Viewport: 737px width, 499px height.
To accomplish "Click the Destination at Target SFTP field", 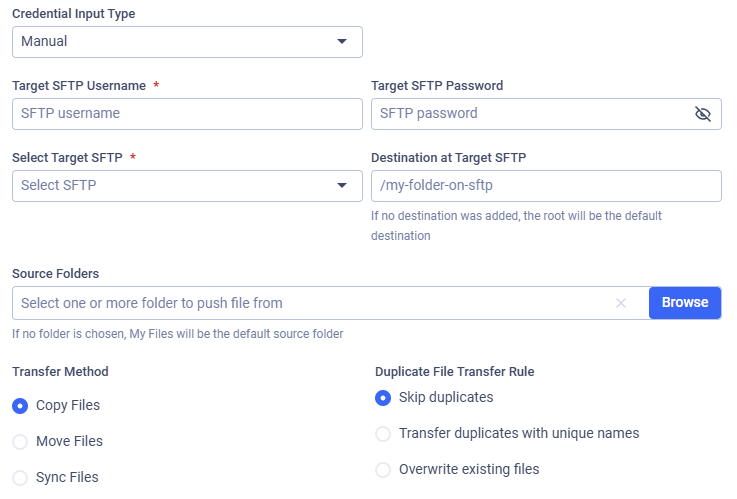I will [x=546, y=186].
